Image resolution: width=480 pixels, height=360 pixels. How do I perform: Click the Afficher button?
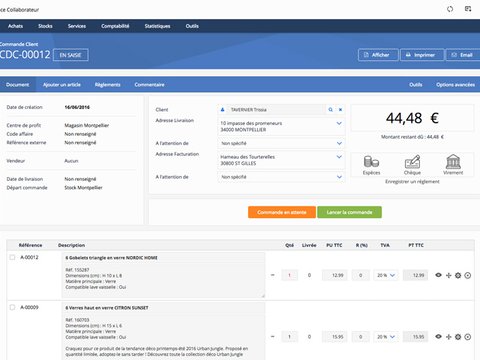378,55
